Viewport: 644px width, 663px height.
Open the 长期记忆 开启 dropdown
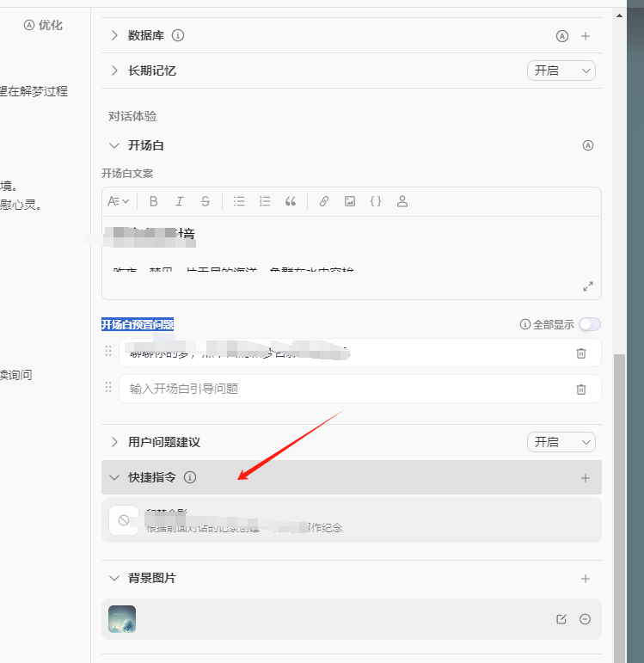pos(561,71)
